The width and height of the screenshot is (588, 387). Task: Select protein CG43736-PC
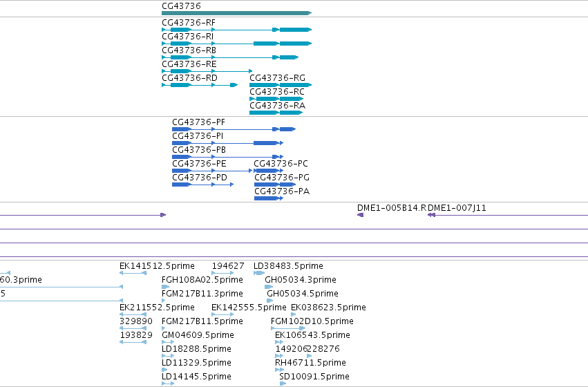(x=281, y=164)
